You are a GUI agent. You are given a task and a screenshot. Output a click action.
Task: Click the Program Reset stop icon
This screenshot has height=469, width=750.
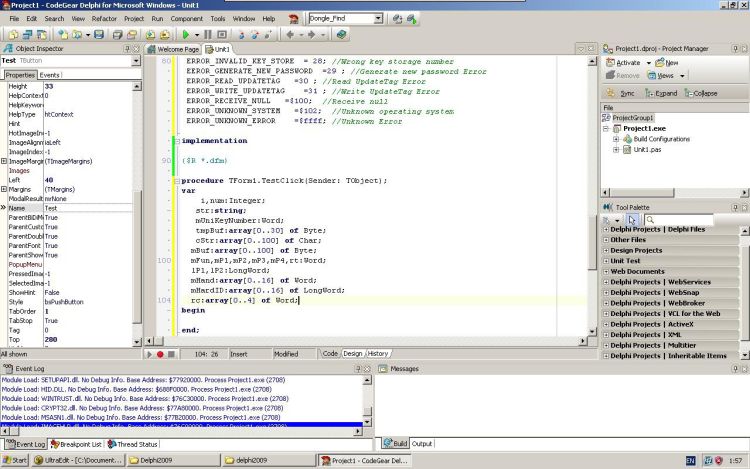point(222,34)
